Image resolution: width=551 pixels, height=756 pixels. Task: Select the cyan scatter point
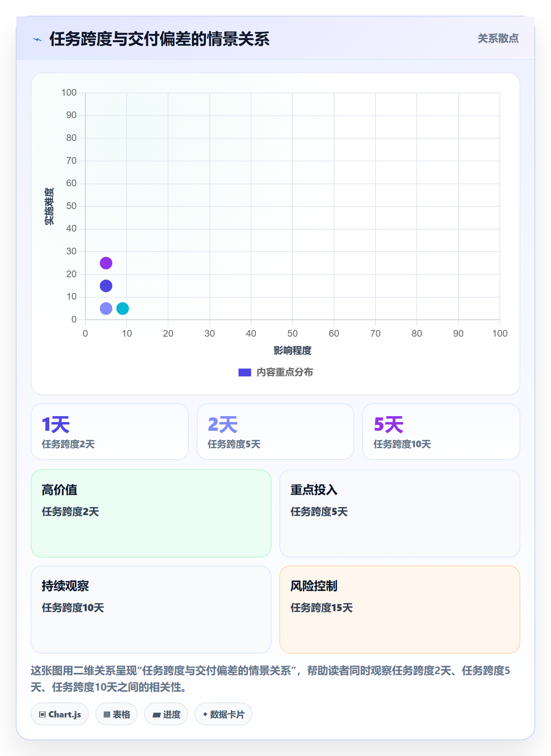point(123,308)
